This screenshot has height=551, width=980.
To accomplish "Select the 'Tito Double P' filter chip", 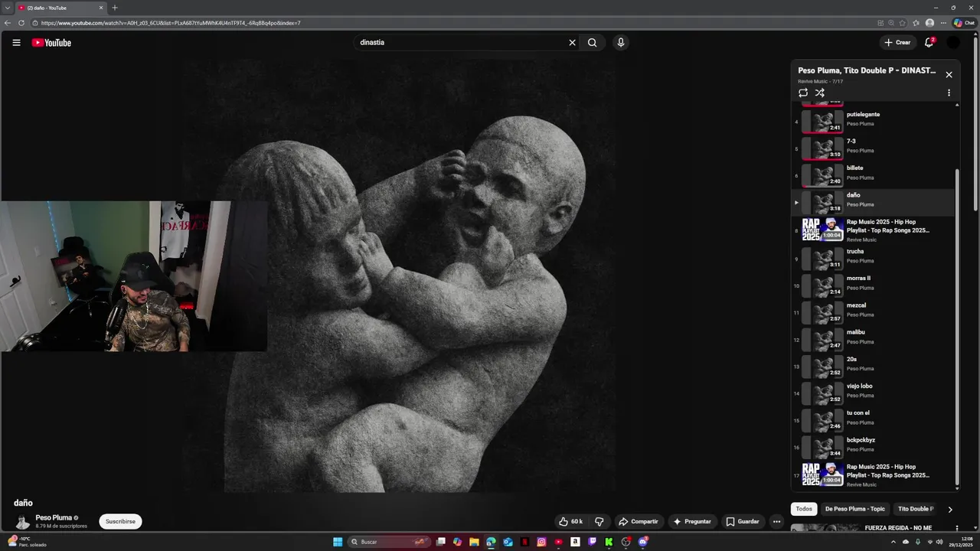I will tap(915, 509).
